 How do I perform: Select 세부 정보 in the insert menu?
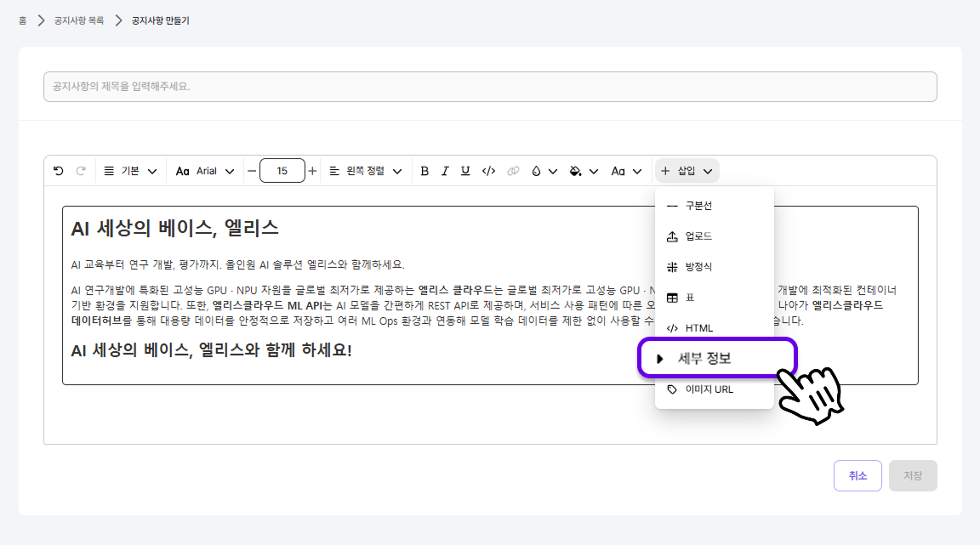[x=717, y=358]
